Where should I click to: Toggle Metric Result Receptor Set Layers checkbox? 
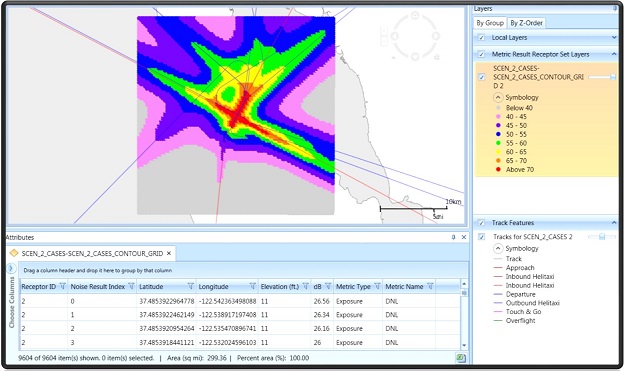[x=482, y=54]
